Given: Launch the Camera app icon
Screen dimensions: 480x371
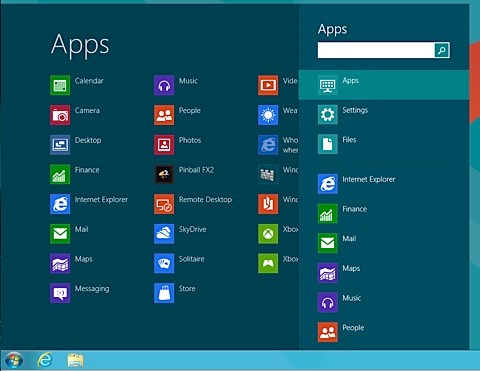Looking at the screenshot, I should (x=60, y=115).
